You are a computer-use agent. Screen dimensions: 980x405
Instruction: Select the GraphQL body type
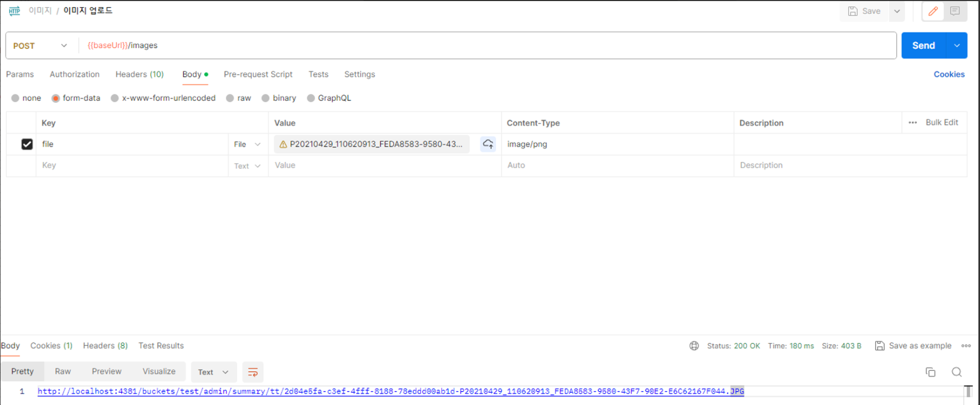[x=311, y=98]
